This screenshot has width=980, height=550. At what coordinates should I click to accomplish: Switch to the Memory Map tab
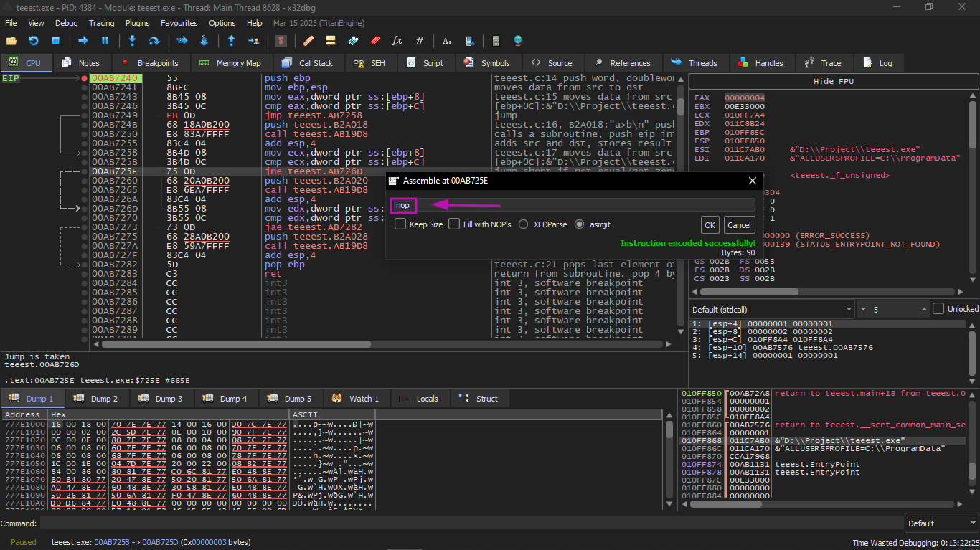click(x=230, y=63)
